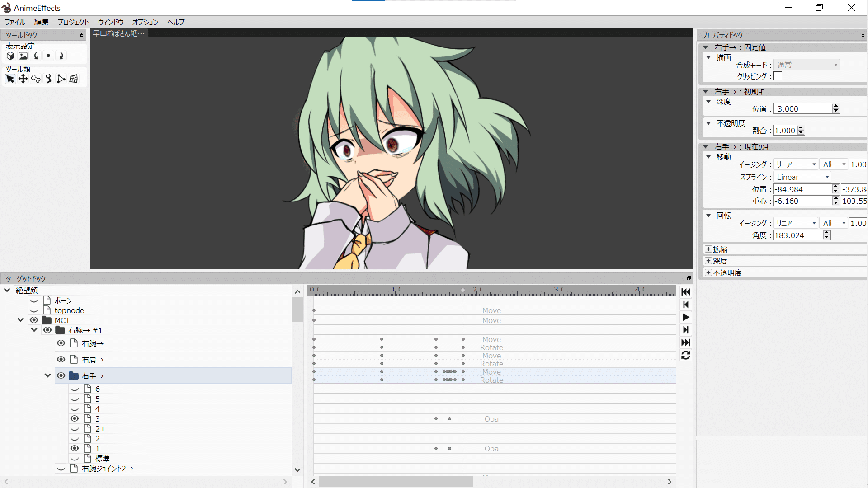The image size is (868, 488).
Task: Select the bone creation tool
Action: [36, 79]
